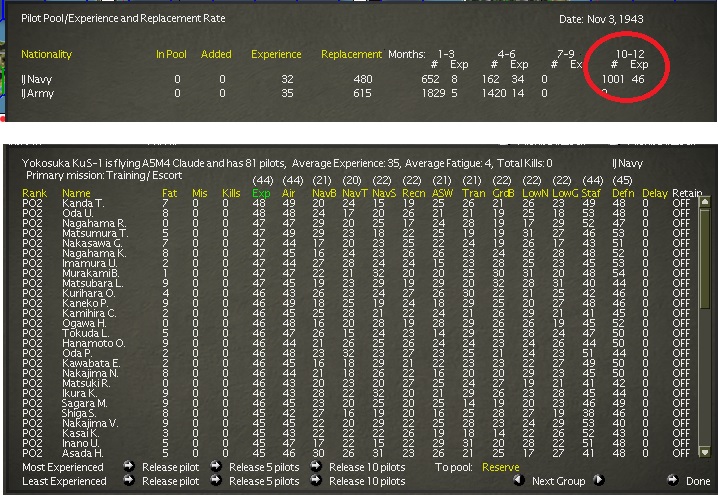Toggle Retain OFF for Sagara M.
This screenshot has height=497, width=718.
pos(681,404)
